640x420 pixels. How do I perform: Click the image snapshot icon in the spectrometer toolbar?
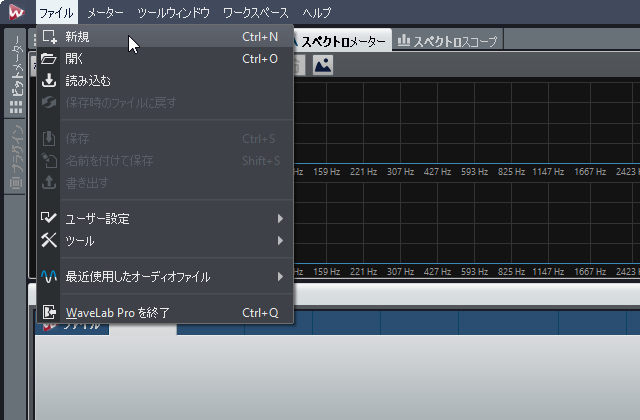pyautogui.click(x=323, y=65)
